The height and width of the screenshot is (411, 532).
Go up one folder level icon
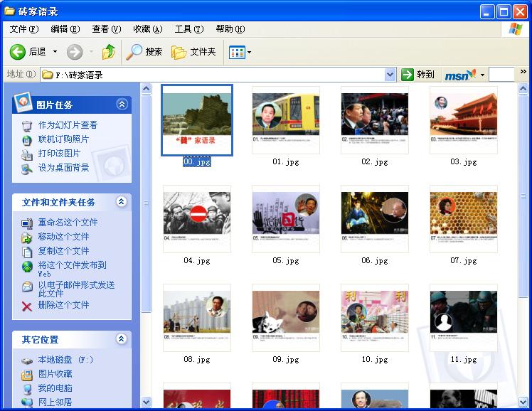109,52
